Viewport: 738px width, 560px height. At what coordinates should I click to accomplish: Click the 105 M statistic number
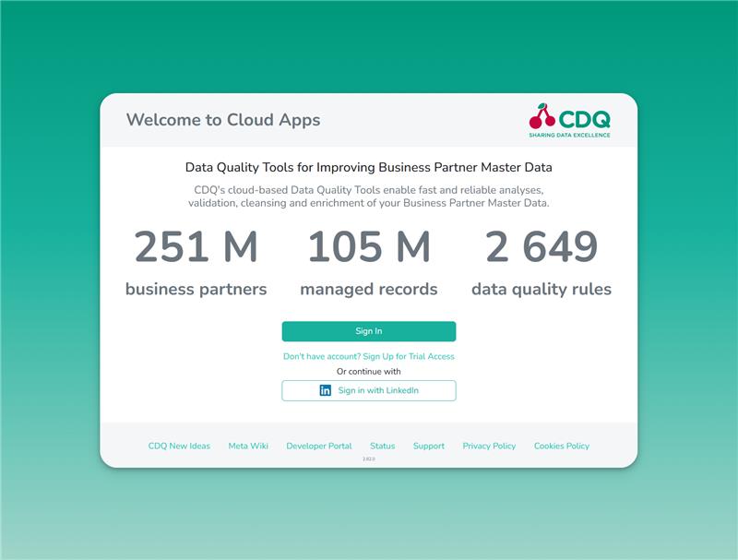pyautogui.click(x=368, y=247)
